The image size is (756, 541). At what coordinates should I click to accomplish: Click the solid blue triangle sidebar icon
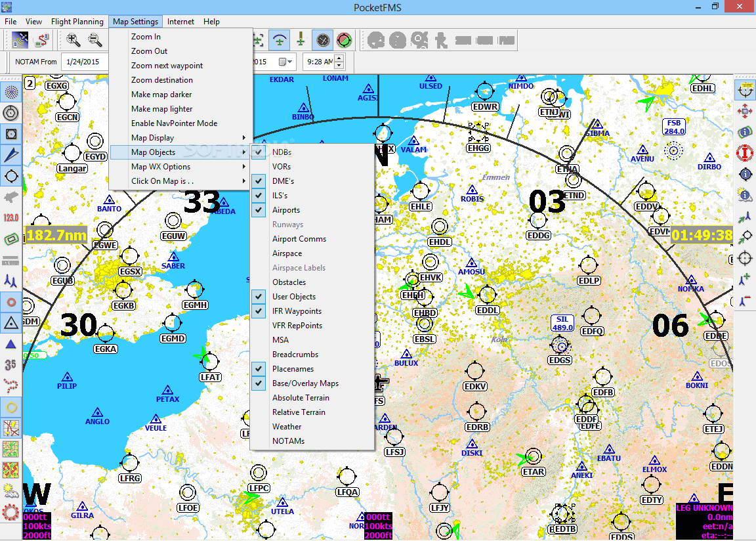(x=11, y=344)
